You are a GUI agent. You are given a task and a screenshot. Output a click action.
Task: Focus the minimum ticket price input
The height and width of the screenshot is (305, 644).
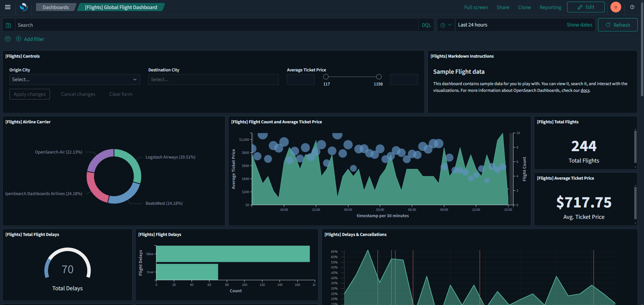click(x=300, y=79)
